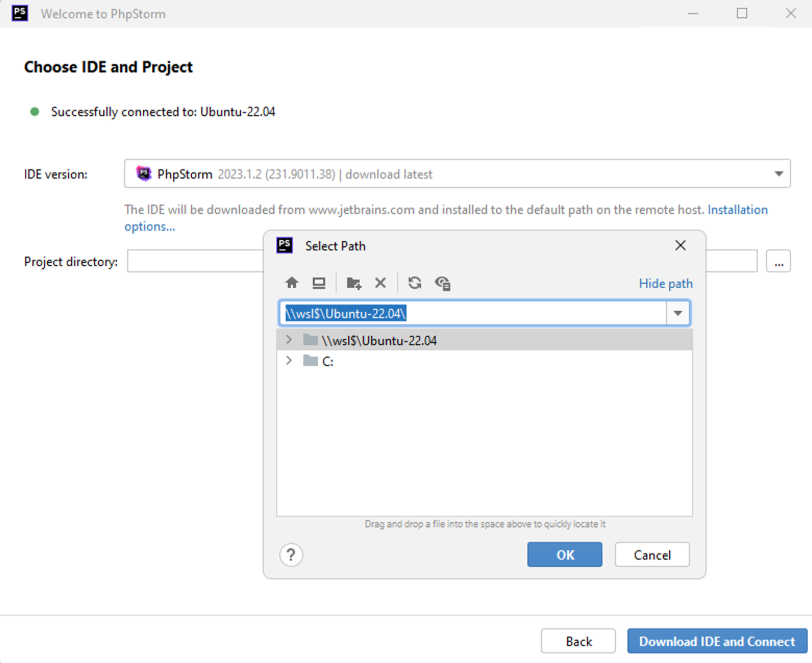The image size is (812, 663).
Task: Refresh the file tree
Action: coord(414,283)
